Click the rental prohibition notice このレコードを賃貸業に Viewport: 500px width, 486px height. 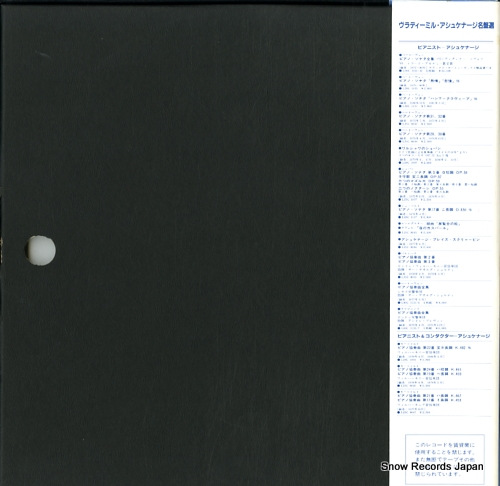(445, 459)
